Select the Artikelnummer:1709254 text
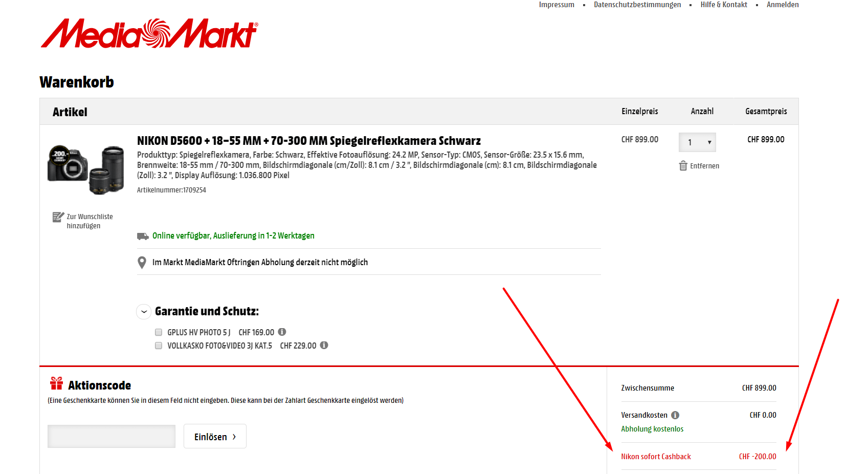This screenshot has width=868, height=474. point(171,190)
